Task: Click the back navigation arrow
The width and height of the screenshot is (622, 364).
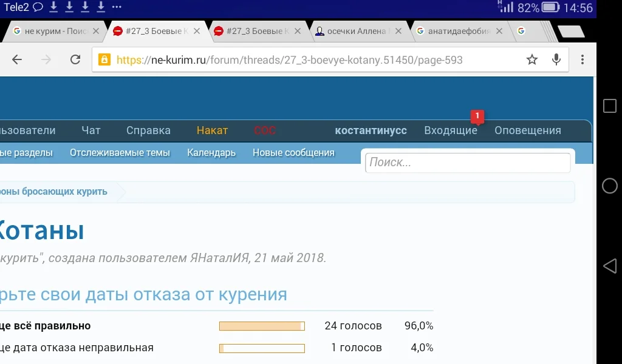Action: click(x=17, y=59)
